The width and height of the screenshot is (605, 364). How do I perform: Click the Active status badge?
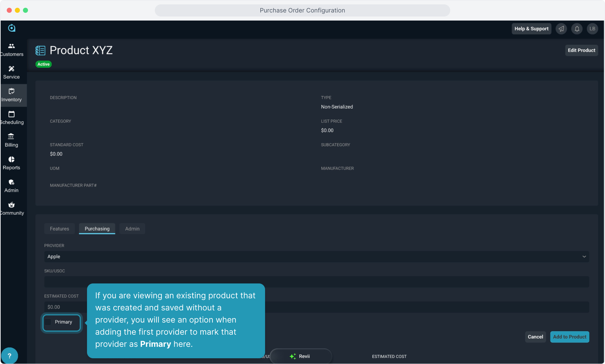click(44, 64)
